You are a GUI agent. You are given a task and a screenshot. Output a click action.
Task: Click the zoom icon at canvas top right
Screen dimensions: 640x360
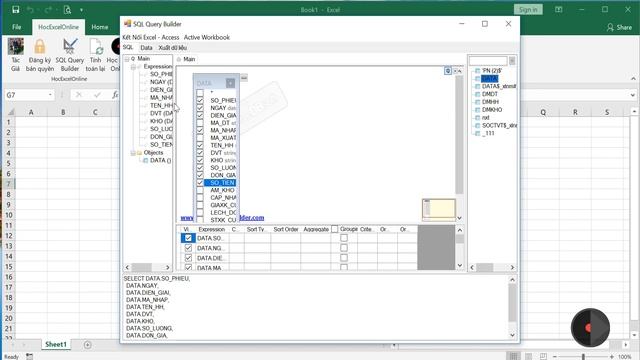(448, 71)
